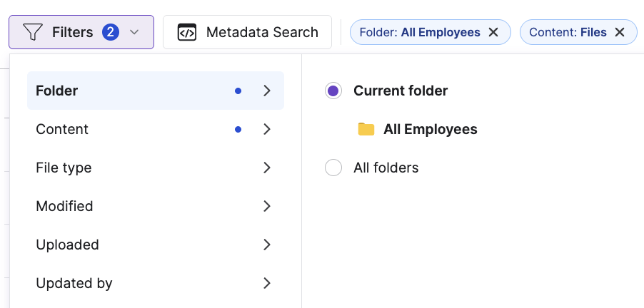This screenshot has height=308, width=644.
Task: Select the Folder filter category
Action: [x=57, y=91]
